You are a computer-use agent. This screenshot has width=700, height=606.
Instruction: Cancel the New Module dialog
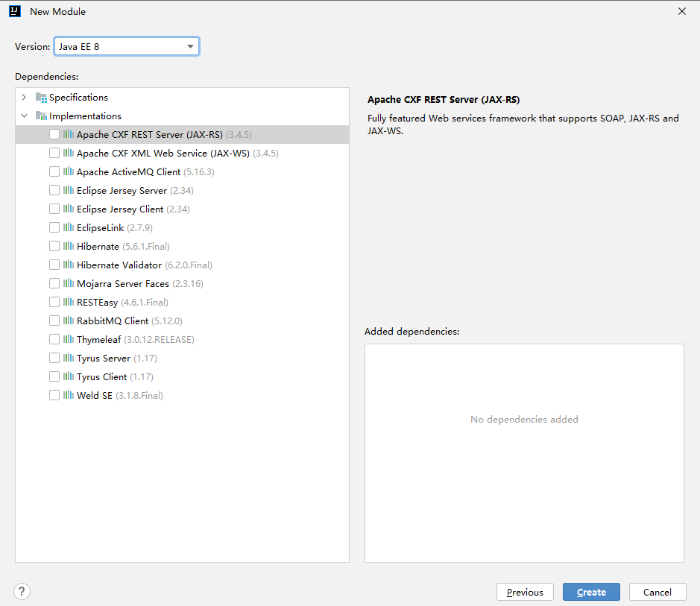pyautogui.click(x=658, y=592)
